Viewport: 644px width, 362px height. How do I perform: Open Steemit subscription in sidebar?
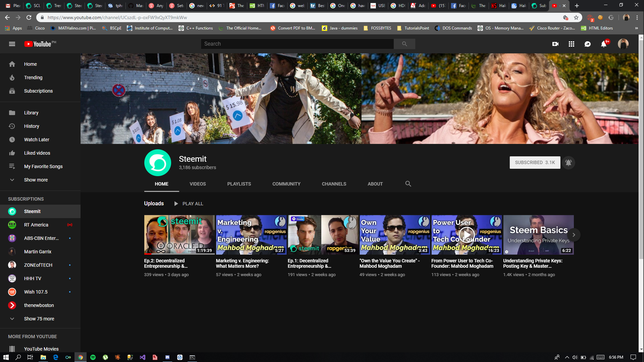click(40, 211)
